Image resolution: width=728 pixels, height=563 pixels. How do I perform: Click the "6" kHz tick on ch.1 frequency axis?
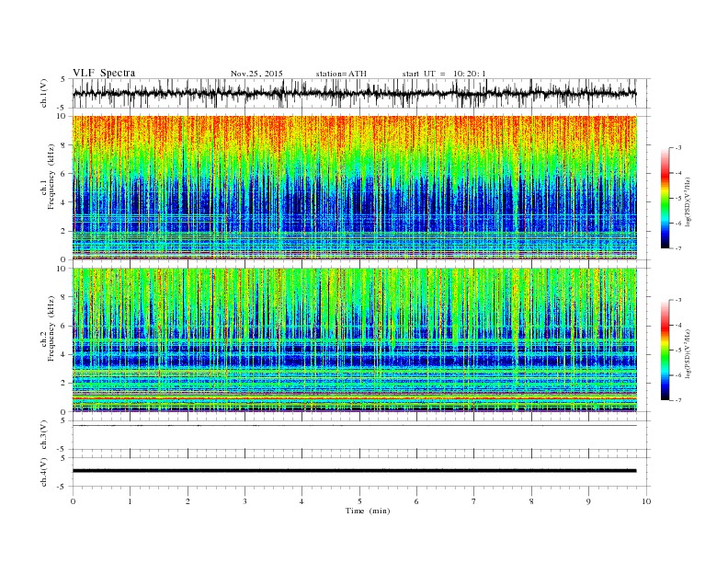(x=64, y=173)
